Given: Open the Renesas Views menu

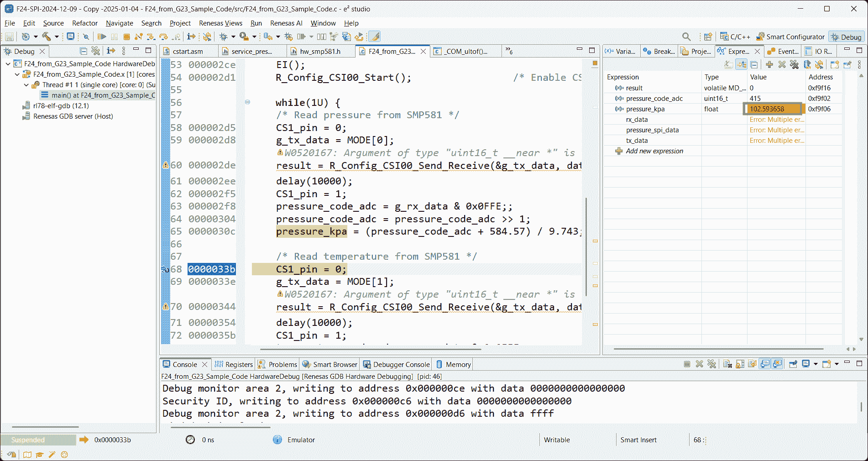Looking at the screenshot, I should pos(220,23).
